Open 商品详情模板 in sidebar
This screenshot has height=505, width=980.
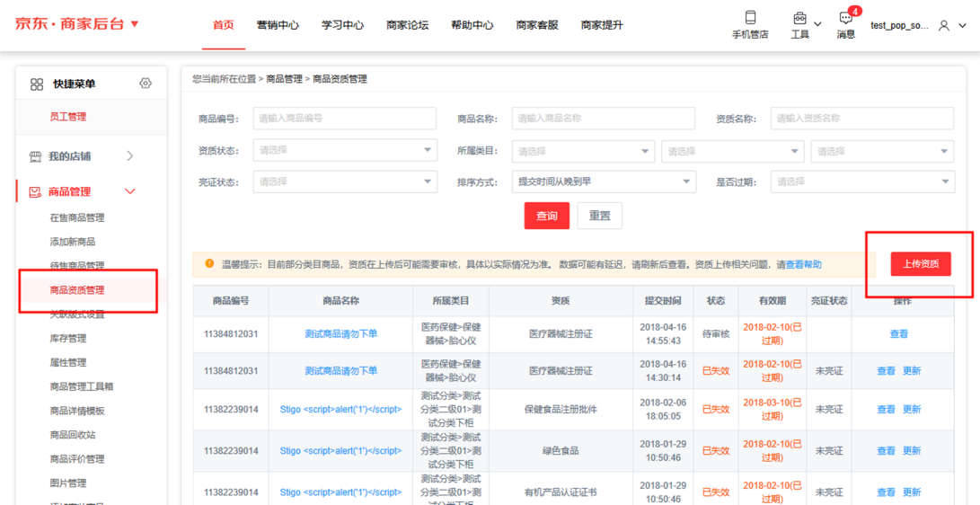[77, 411]
